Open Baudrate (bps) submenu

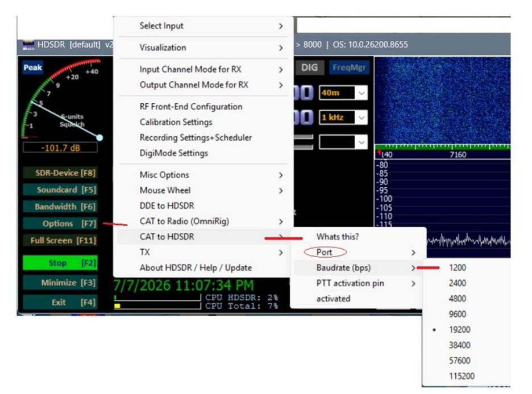(x=358, y=267)
